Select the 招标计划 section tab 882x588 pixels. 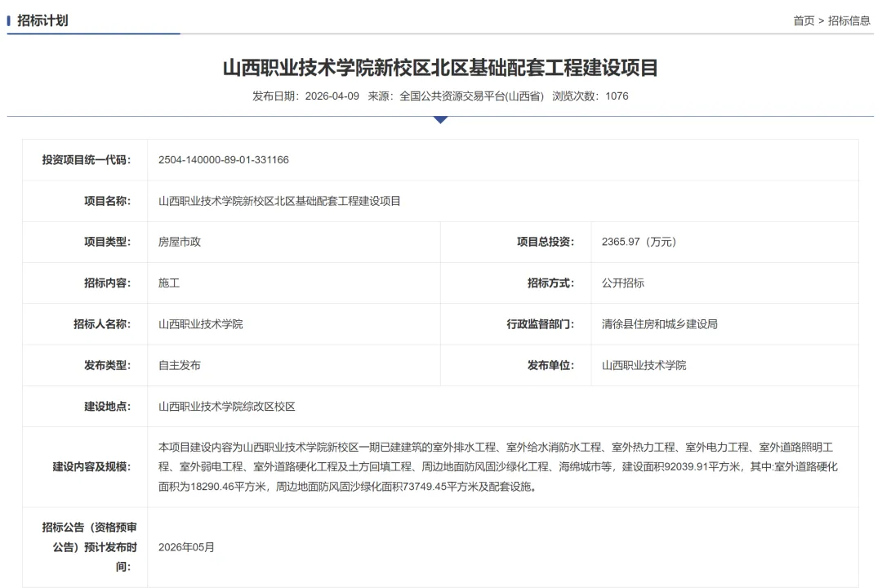tap(42, 20)
